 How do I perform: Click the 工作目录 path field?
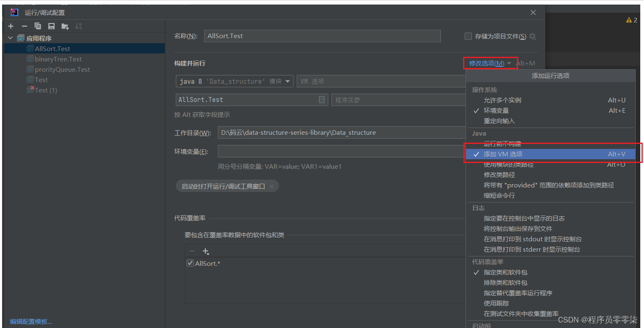[342, 133]
